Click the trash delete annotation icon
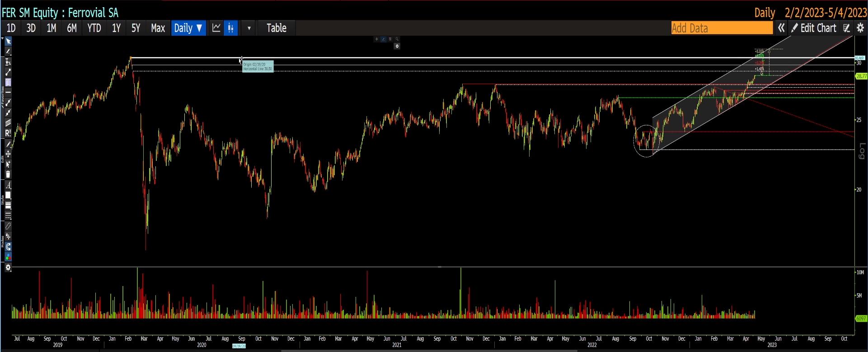The width and height of the screenshot is (868, 352). (8, 174)
